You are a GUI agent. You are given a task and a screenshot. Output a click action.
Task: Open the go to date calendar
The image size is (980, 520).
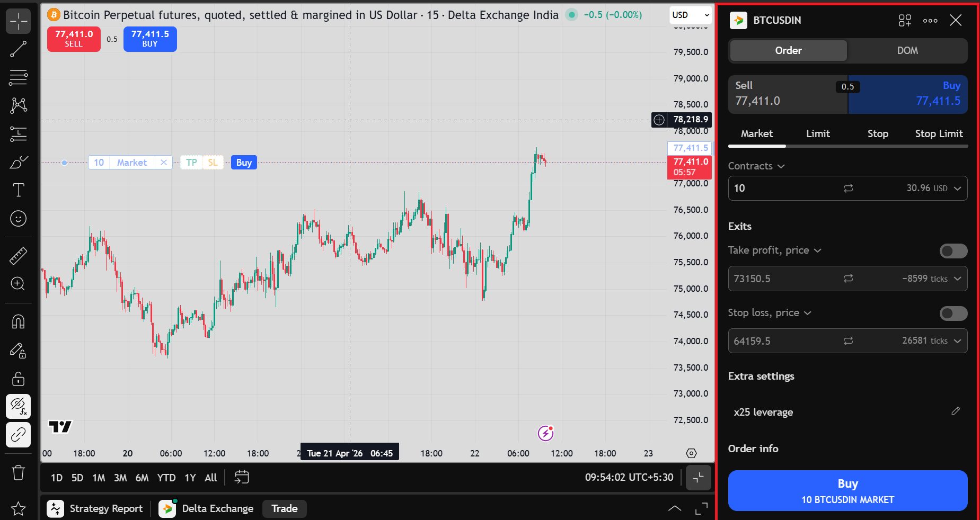point(242,478)
